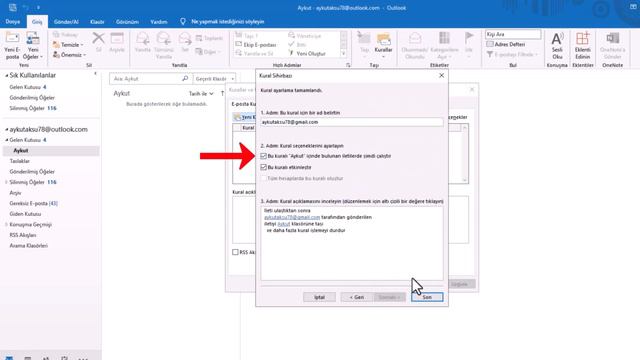The image size is (640, 360).
Task: Open Gelen Kutusu under Sık Kullanılanlar
Action: 28,87
